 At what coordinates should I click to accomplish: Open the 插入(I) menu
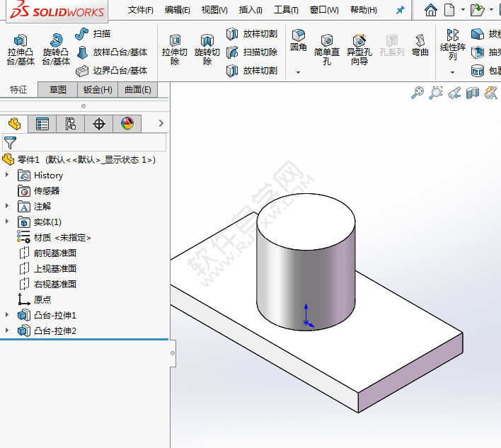(250, 10)
